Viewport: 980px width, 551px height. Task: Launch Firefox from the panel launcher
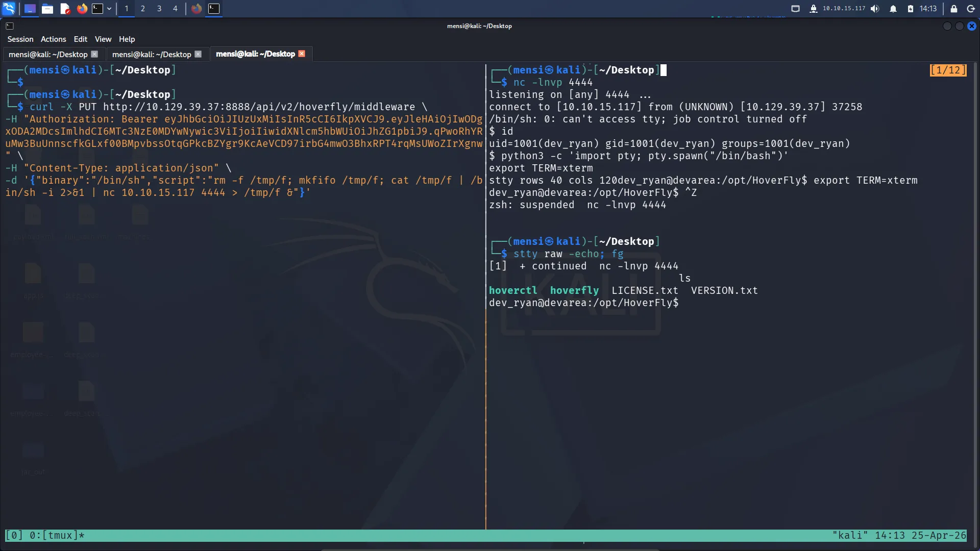click(x=82, y=9)
